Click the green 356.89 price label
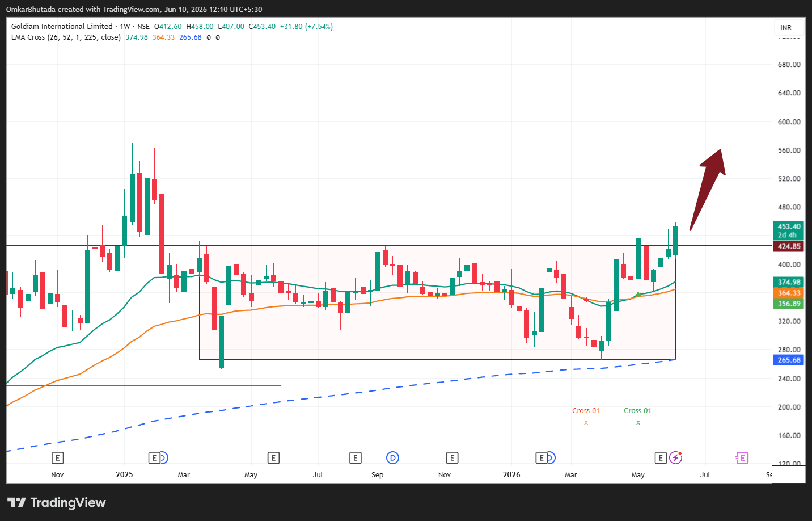 pos(789,304)
